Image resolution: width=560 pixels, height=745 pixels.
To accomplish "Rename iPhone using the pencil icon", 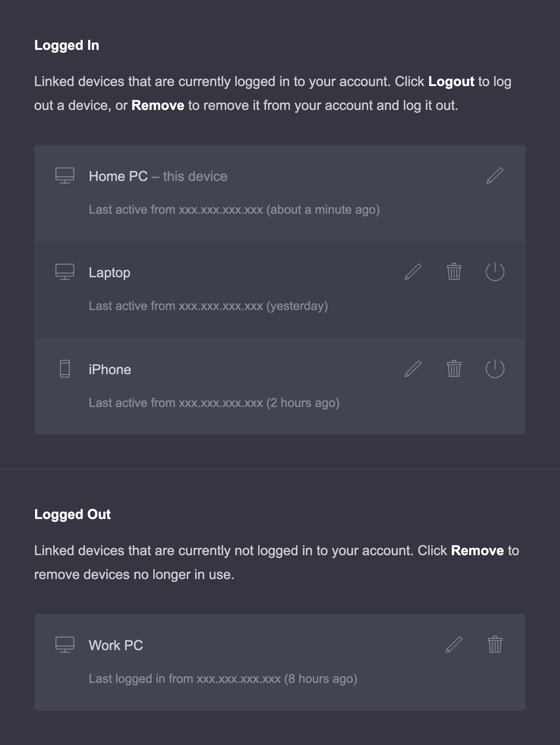I will tap(413, 369).
